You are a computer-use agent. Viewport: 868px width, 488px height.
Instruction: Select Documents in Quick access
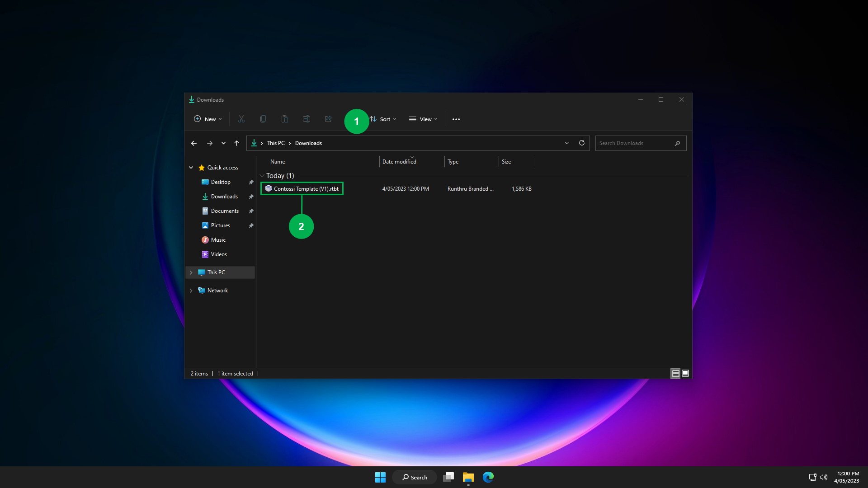(225, 211)
